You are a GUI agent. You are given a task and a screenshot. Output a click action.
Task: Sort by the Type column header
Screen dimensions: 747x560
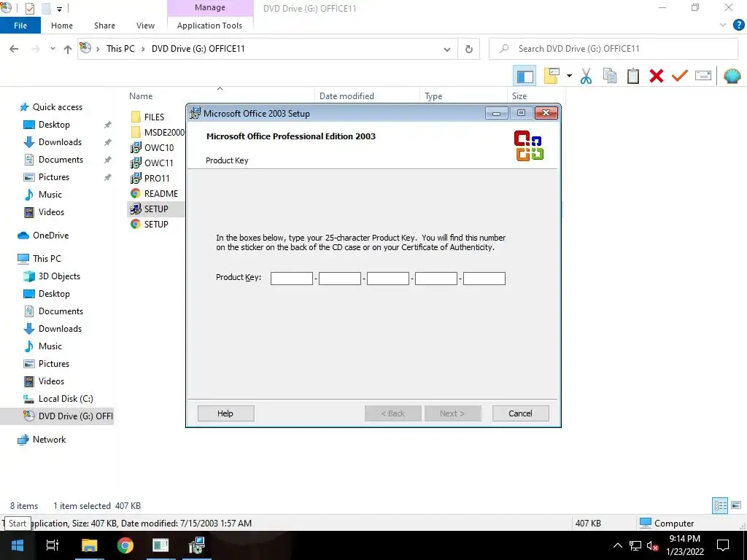433,96
